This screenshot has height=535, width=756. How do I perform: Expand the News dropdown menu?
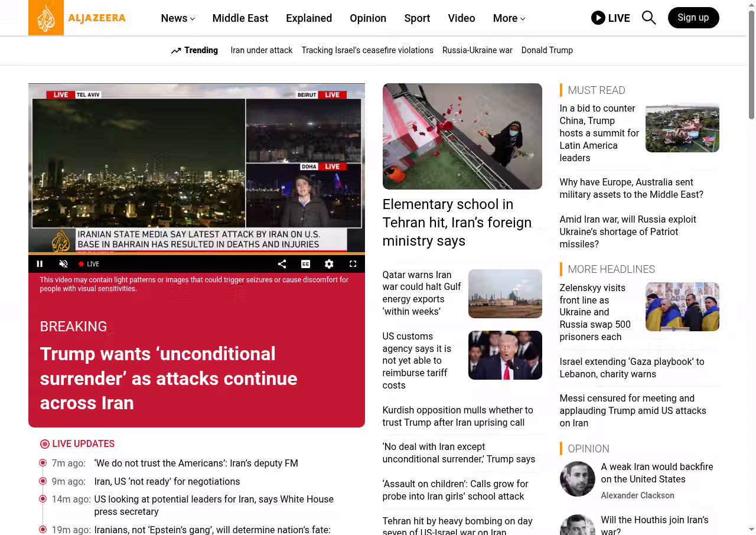(178, 18)
